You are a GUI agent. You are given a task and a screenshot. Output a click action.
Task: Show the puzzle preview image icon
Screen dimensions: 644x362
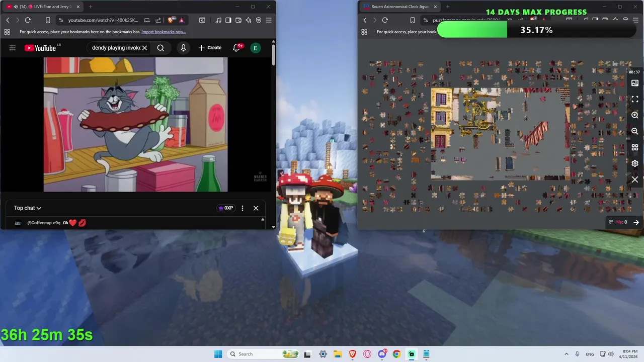tap(635, 83)
